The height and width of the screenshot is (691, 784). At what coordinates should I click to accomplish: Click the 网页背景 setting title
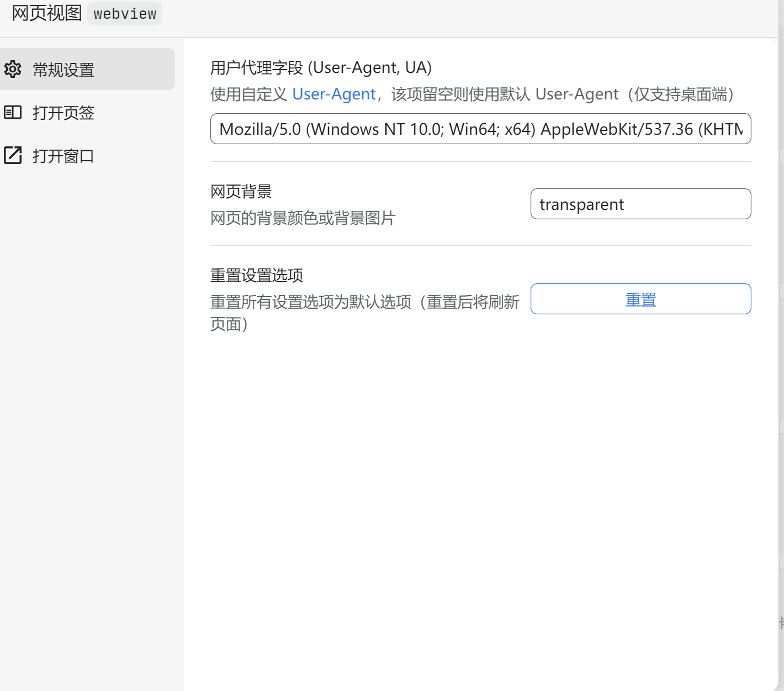tap(241, 192)
